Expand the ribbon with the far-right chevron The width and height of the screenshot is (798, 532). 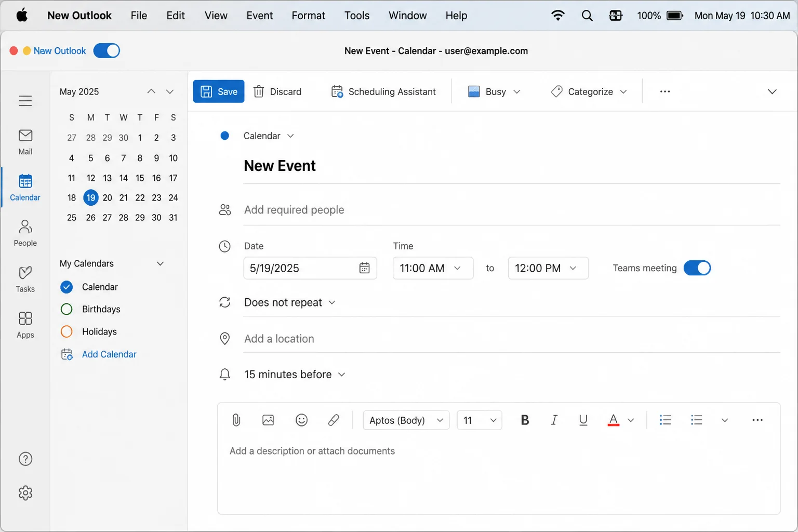tap(772, 91)
